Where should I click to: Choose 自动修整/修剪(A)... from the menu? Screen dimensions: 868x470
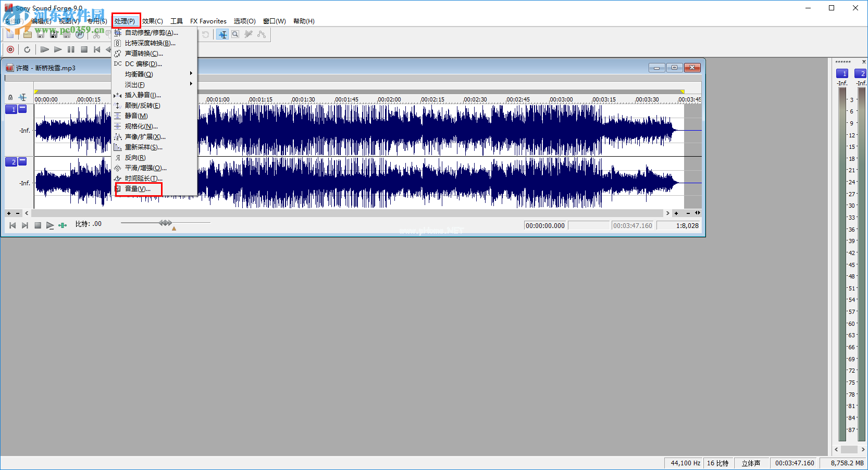click(154, 33)
